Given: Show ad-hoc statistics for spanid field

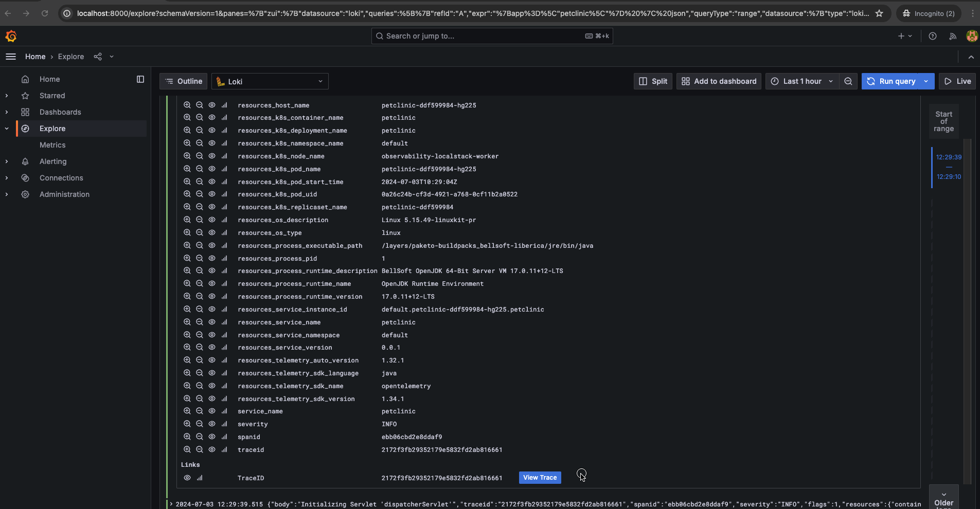Looking at the screenshot, I should point(224,437).
